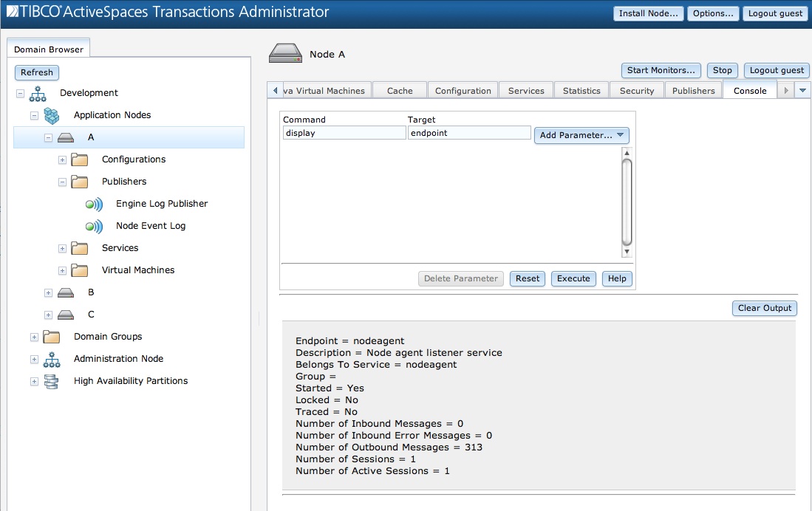Expand the Administration Node entry
The image size is (812, 511).
[34, 360]
